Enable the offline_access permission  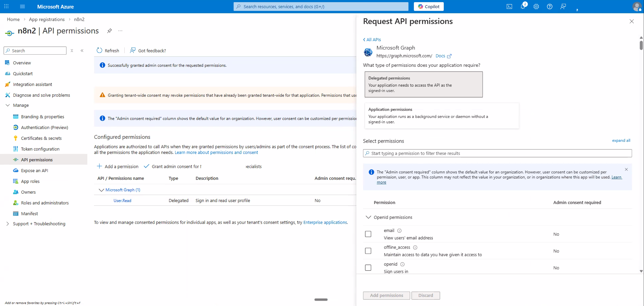pos(368,251)
